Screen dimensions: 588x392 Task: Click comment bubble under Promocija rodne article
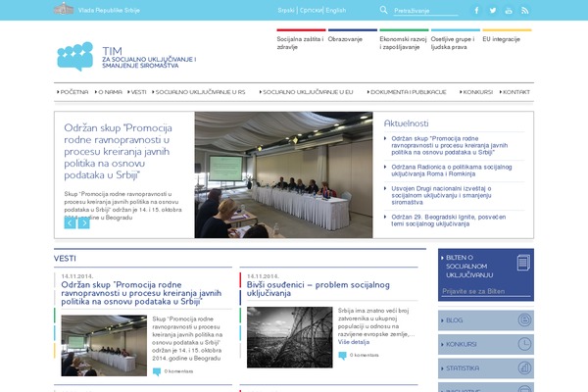coord(157,371)
